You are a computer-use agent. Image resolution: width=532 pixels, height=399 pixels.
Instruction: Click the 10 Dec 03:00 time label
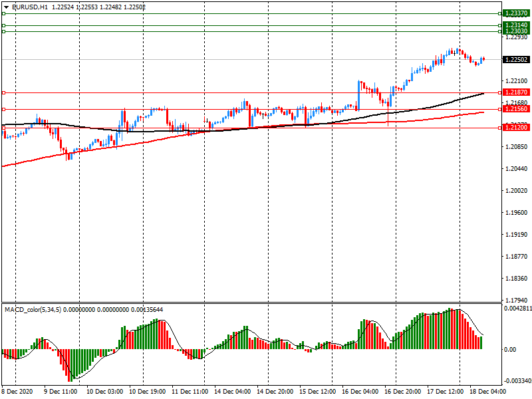click(x=104, y=392)
